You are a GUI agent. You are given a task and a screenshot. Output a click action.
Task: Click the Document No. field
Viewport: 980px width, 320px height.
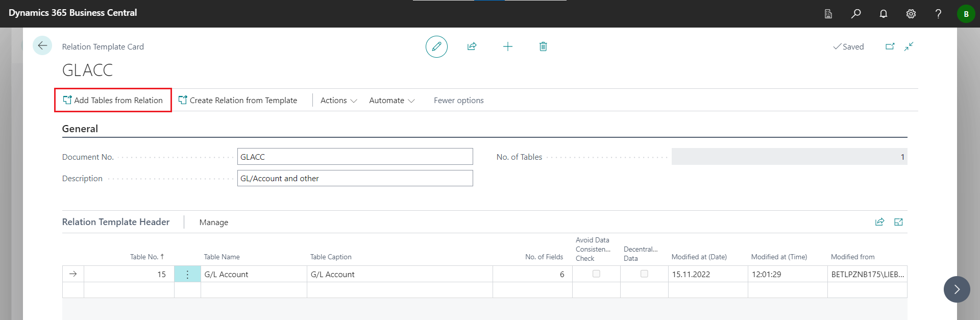pyautogui.click(x=355, y=157)
